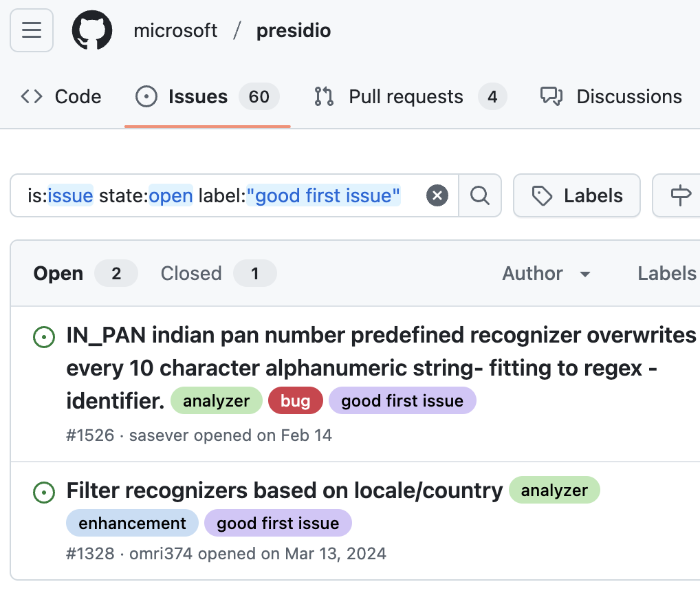
Task: Show Closed issues list
Action: point(218,273)
